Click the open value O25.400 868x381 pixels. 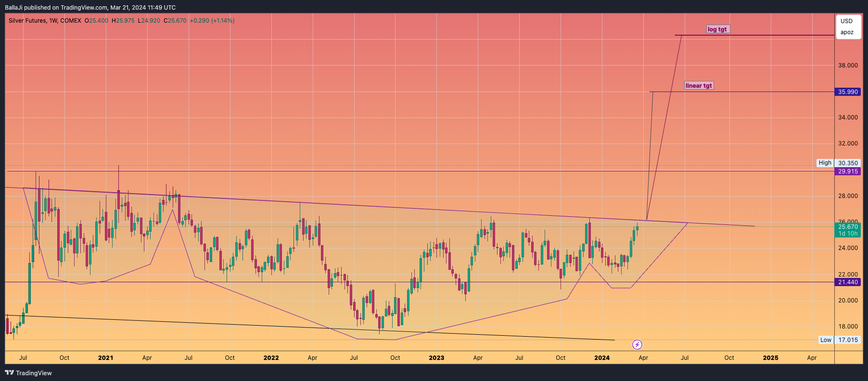[97, 21]
